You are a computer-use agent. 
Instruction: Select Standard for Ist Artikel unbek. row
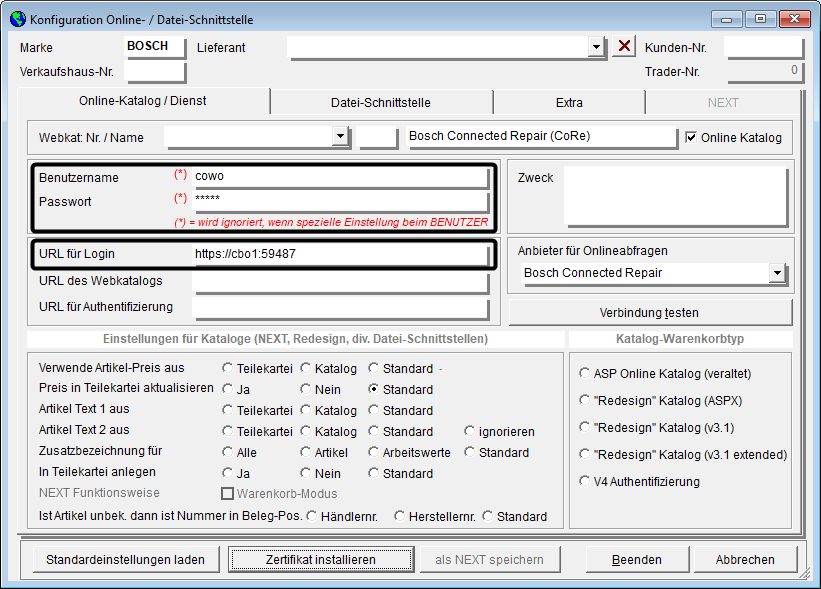487,516
